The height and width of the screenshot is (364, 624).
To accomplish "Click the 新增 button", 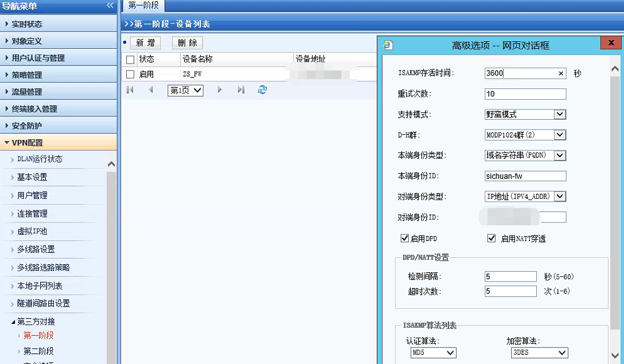I will click(145, 43).
